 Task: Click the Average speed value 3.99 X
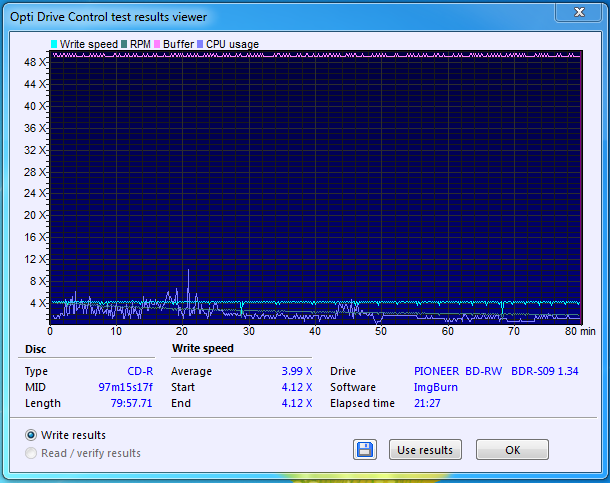click(297, 371)
